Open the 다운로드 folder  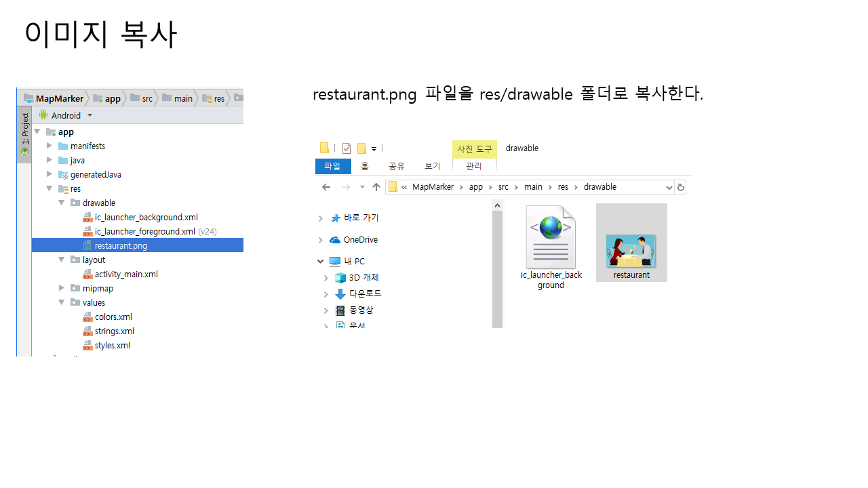(364, 294)
